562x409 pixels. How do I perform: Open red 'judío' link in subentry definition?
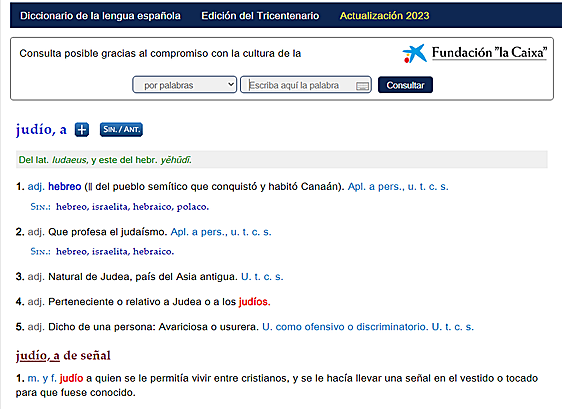[71, 378]
